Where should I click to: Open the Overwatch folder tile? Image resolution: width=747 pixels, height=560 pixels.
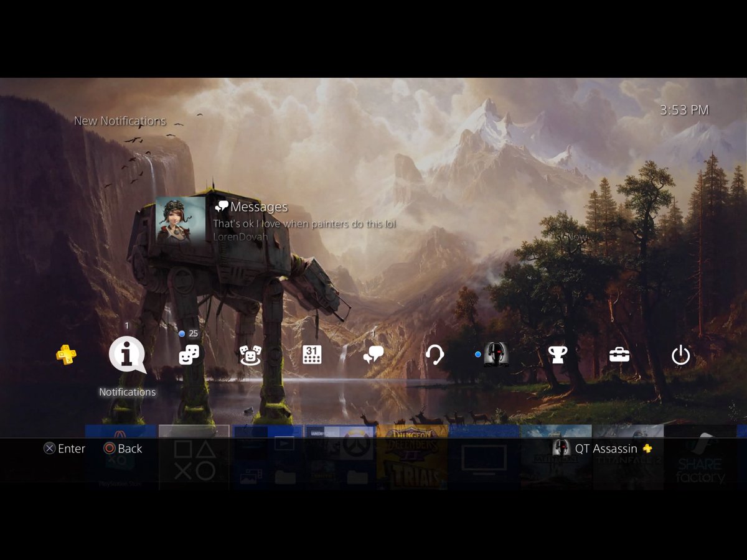(340, 457)
